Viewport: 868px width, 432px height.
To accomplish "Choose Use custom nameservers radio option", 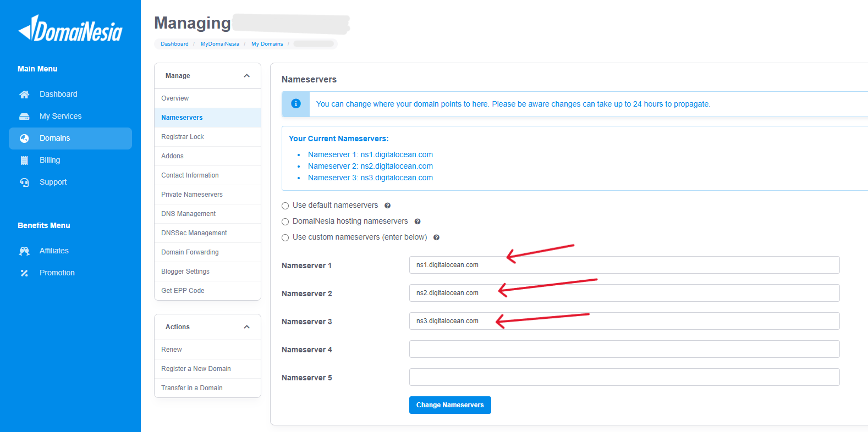I will click(285, 238).
